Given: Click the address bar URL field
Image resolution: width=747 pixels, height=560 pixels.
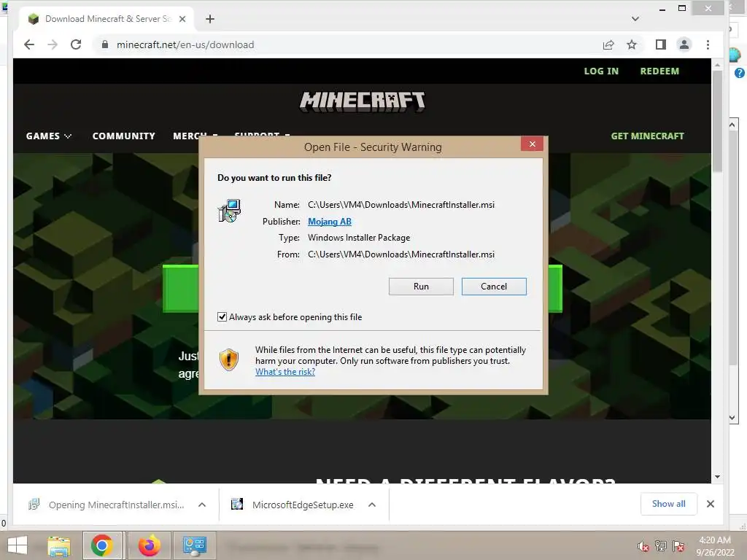Looking at the screenshot, I should (352, 44).
